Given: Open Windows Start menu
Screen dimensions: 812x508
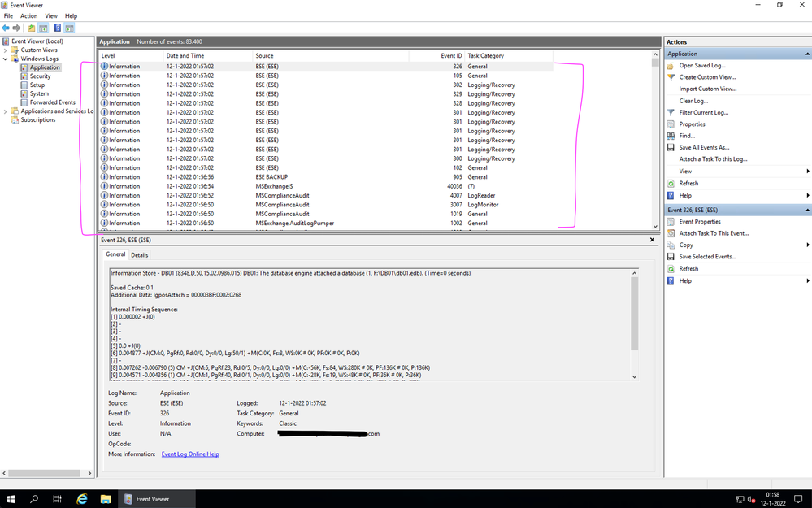Looking at the screenshot, I should tap(11, 499).
